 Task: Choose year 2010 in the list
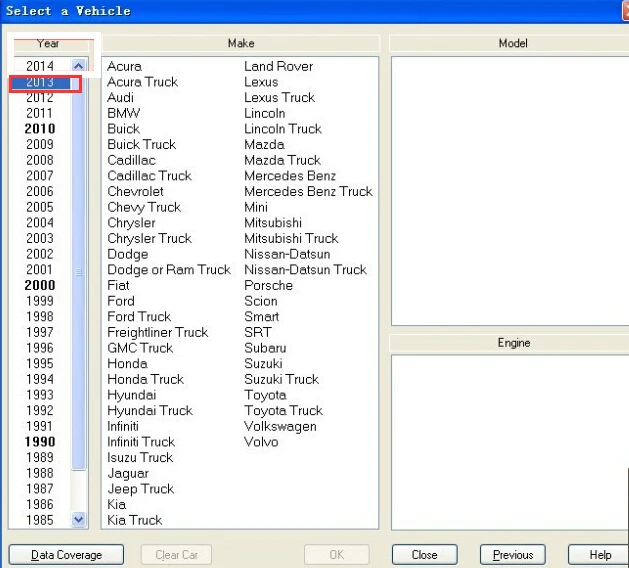pyautogui.click(x=40, y=129)
